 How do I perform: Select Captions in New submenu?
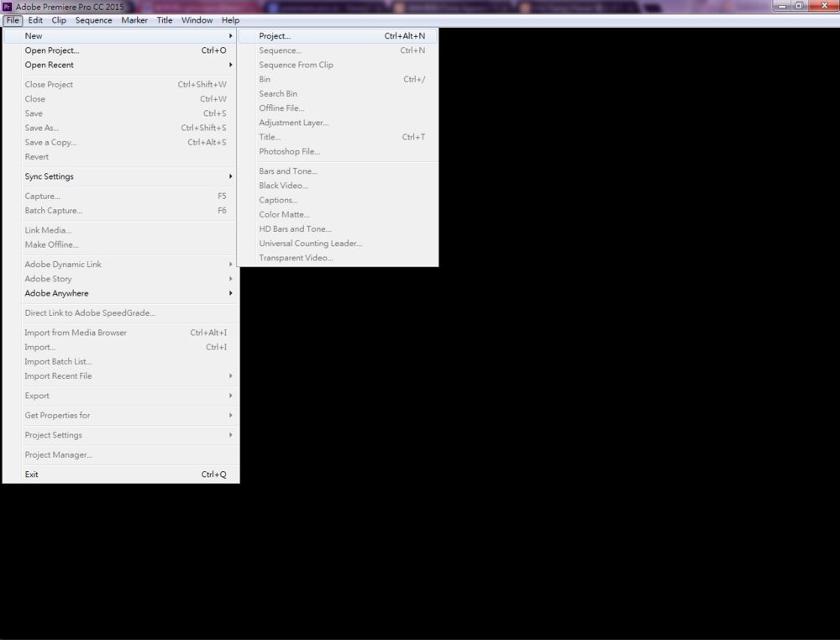[x=338, y=200]
